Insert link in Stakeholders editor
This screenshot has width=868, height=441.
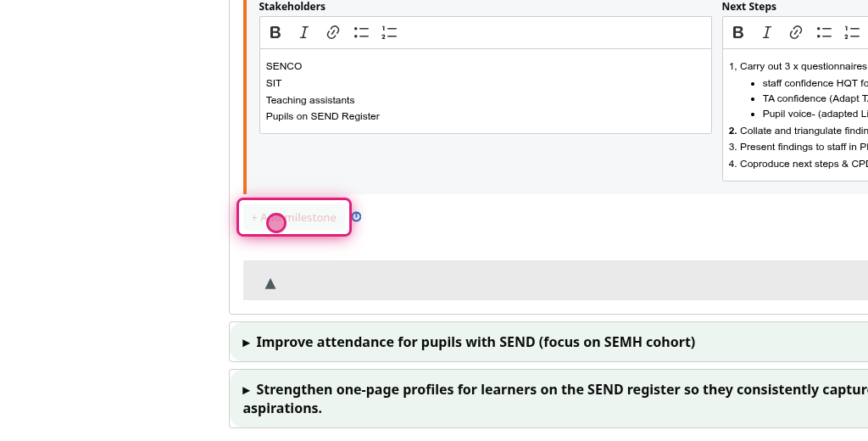click(332, 33)
